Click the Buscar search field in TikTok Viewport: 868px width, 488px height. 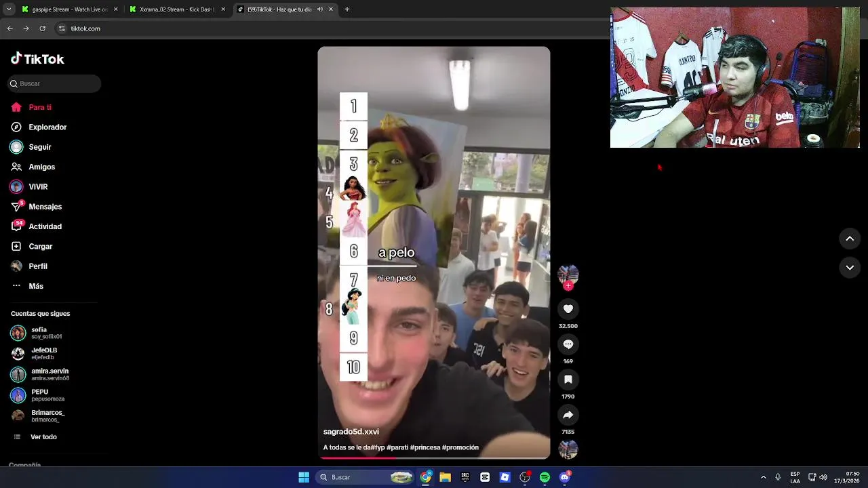(54, 83)
